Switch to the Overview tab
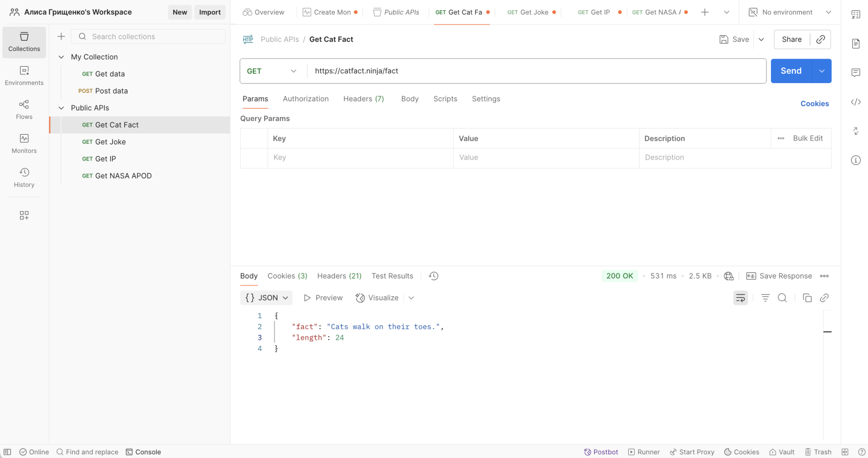The height and width of the screenshot is (458, 868). 264,12
